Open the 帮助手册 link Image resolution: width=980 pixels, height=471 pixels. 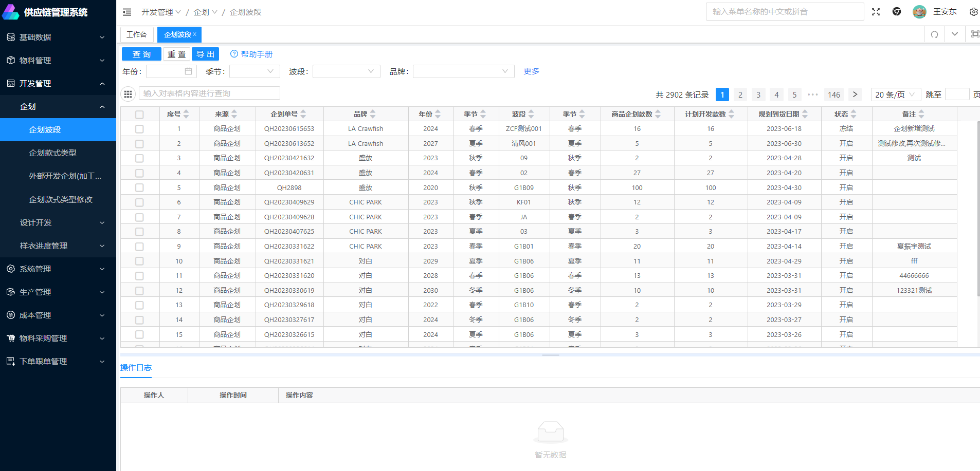click(251, 54)
